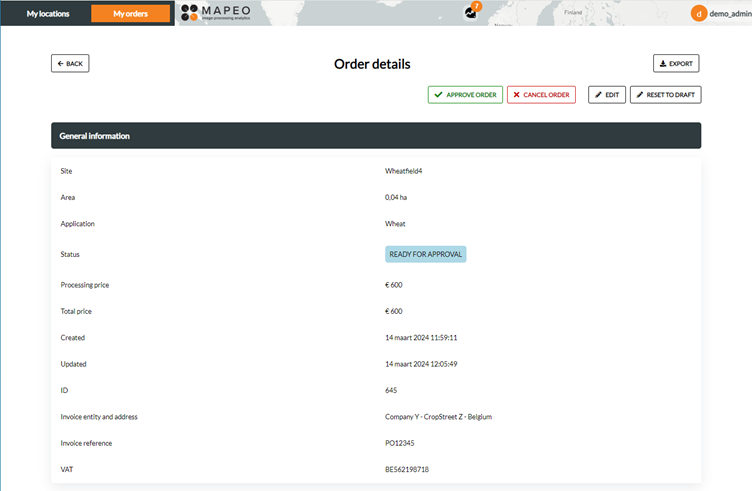
Task: Click the Invoice reference label
Action: [x=86, y=443]
